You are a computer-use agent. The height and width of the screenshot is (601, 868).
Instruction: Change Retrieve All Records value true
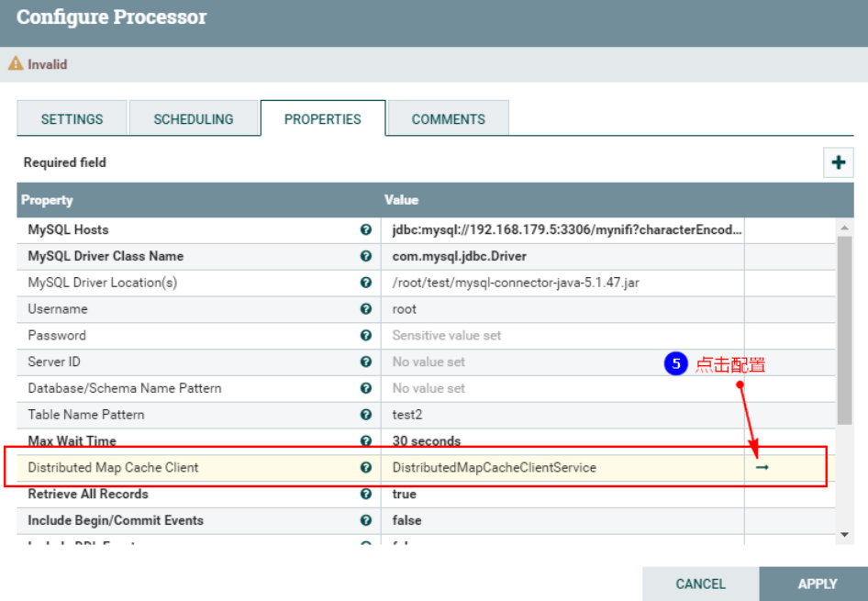click(562, 494)
